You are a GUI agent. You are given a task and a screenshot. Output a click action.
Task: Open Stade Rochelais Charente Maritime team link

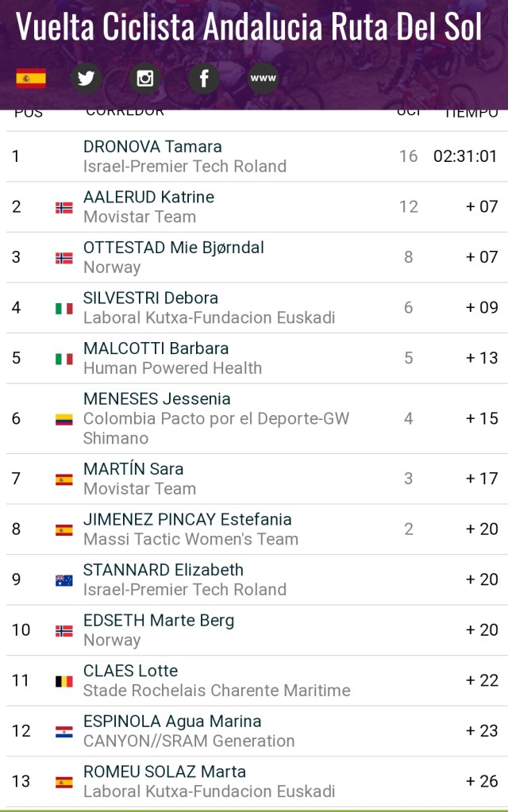(x=217, y=691)
